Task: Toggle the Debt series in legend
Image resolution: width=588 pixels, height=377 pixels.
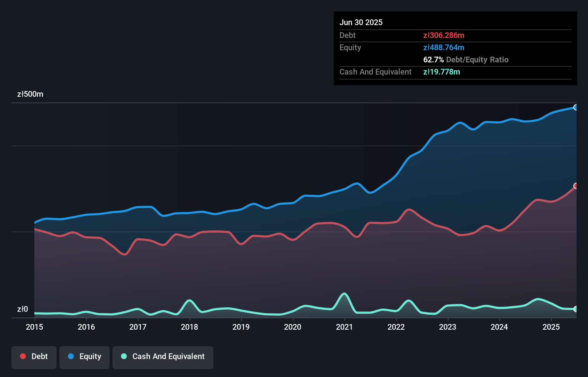Action: [34, 357]
